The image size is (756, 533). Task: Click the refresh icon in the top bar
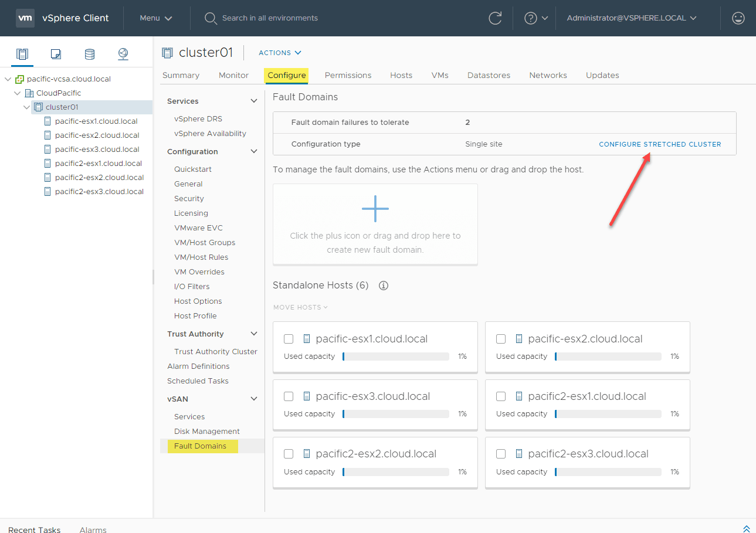494,18
